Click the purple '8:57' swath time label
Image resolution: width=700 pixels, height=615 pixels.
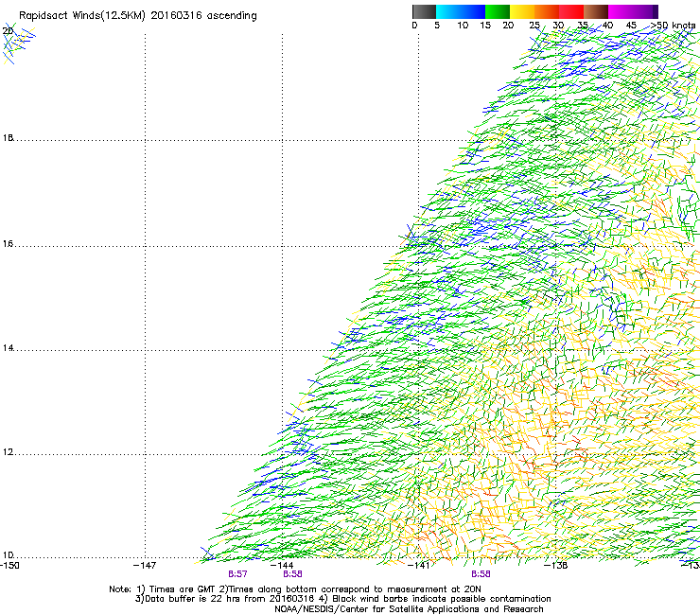pos(237,574)
